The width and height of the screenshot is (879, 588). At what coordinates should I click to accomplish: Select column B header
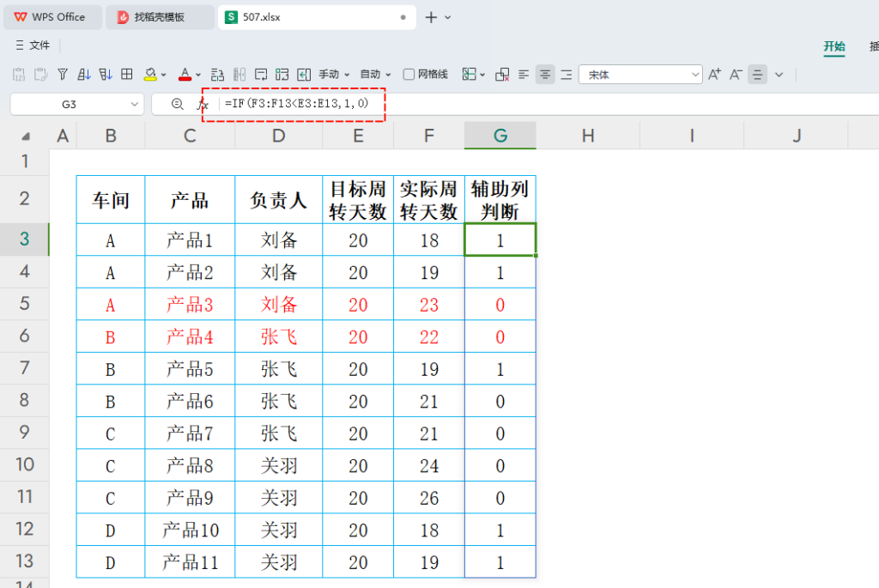click(111, 135)
